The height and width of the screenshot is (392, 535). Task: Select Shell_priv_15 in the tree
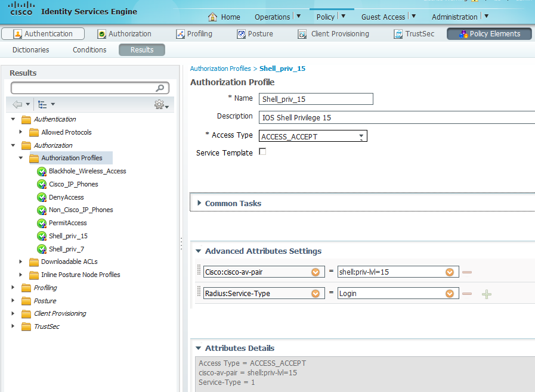68,236
